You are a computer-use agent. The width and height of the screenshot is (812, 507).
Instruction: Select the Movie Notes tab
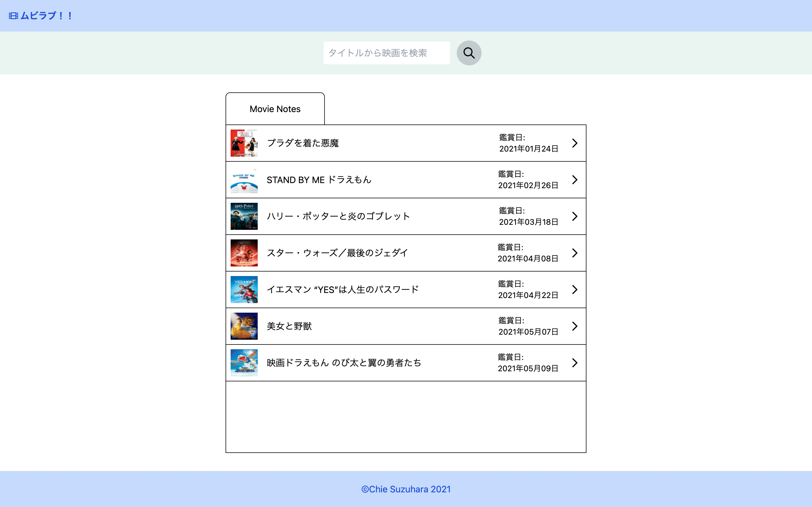pos(275,109)
